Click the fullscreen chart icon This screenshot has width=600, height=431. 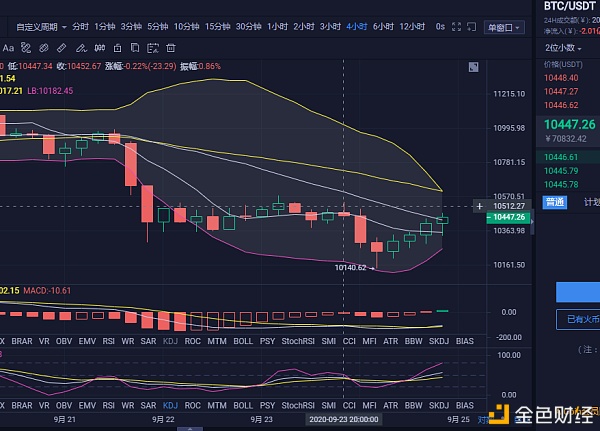[x=456, y=27]
